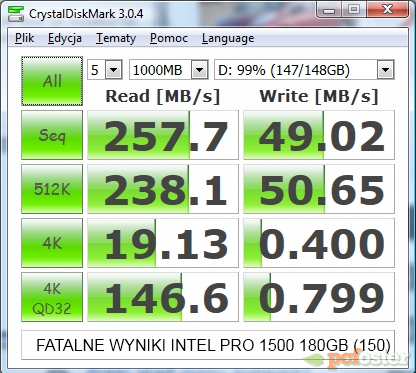
Task: Start the 4K QD32 benchmark test
Action: [52, 297]
